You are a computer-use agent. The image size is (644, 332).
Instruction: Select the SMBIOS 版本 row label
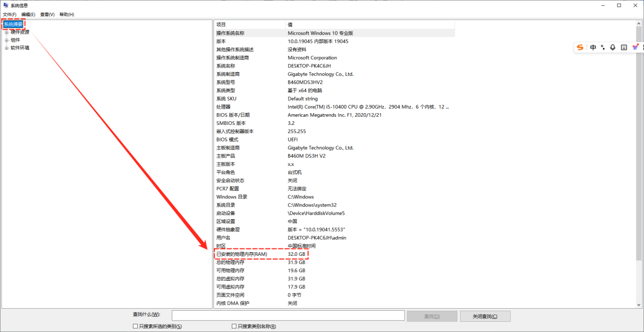[x=231, y=123]
